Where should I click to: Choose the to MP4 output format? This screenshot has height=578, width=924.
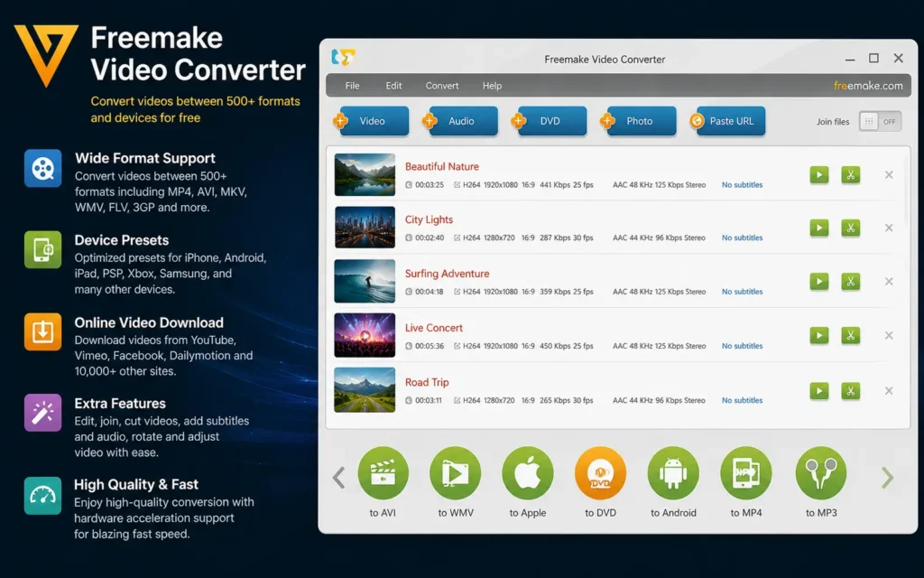(x=746, y=473)
